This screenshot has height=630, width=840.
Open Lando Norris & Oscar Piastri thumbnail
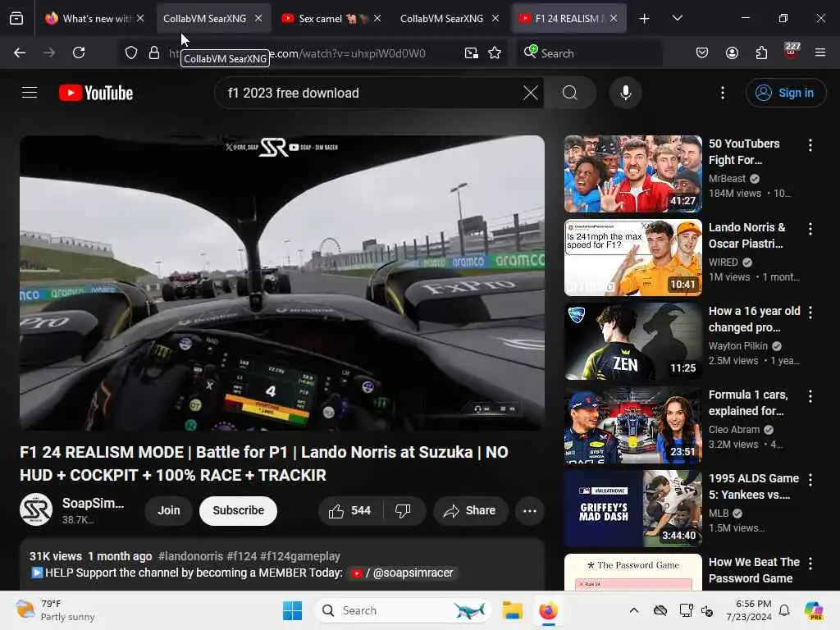(x=632, y=257)
